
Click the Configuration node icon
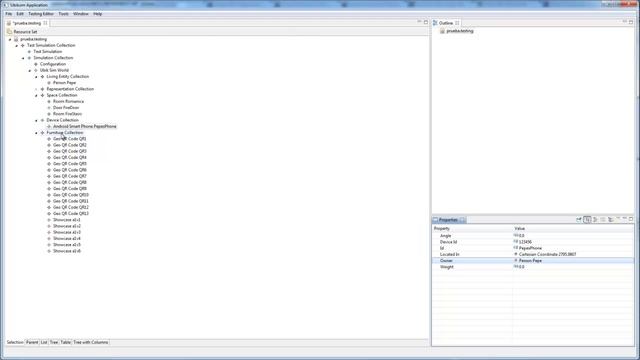(36, 64)
